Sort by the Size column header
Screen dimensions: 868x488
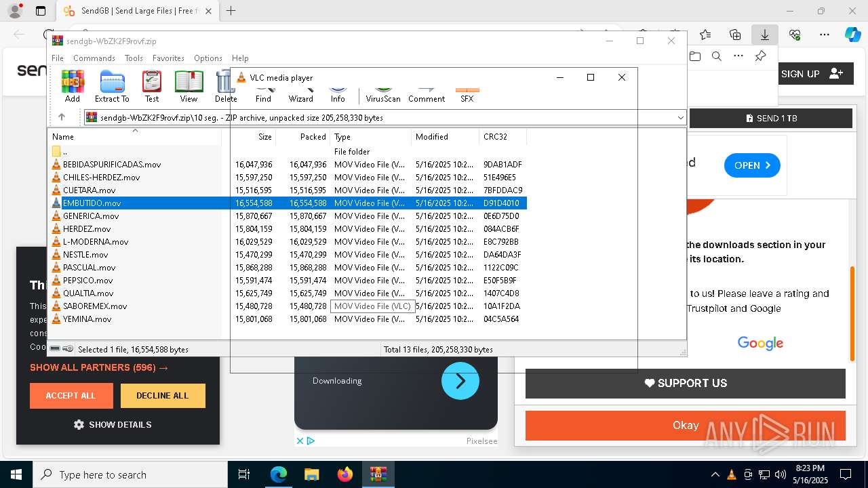click(249, 136)
